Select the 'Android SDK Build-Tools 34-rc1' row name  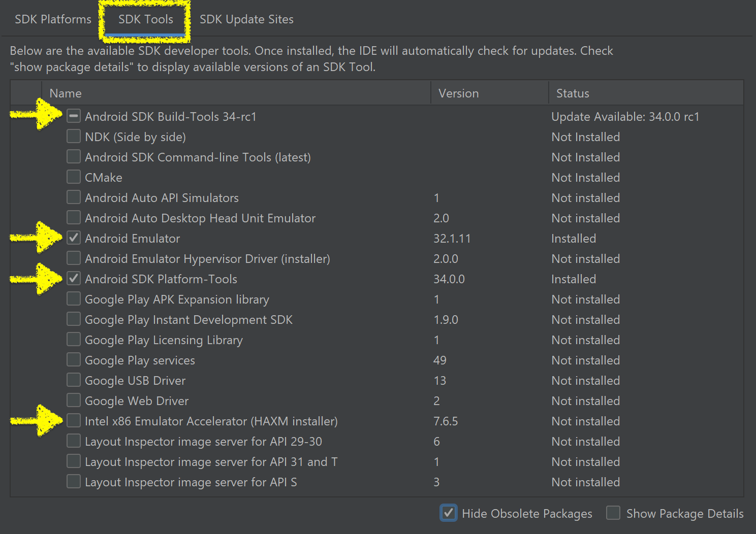pyautogui.click(x=171, y=117)
